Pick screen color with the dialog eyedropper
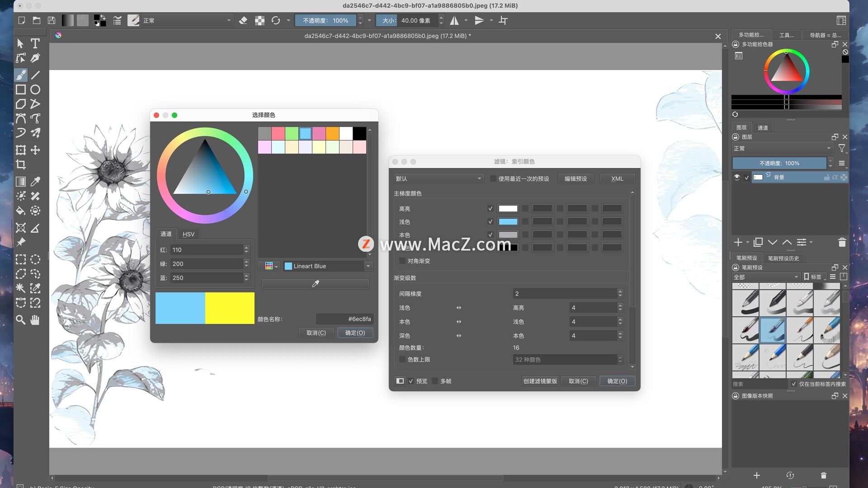The image size is (868, 488). (316, 284)
